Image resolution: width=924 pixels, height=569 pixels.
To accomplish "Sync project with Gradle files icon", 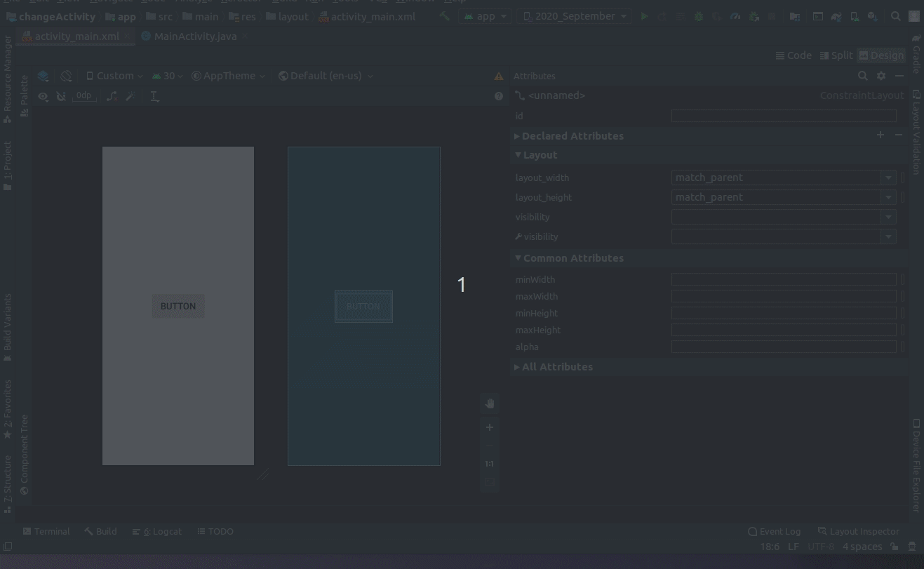I will pyautogui.click(x=836, y=16).
